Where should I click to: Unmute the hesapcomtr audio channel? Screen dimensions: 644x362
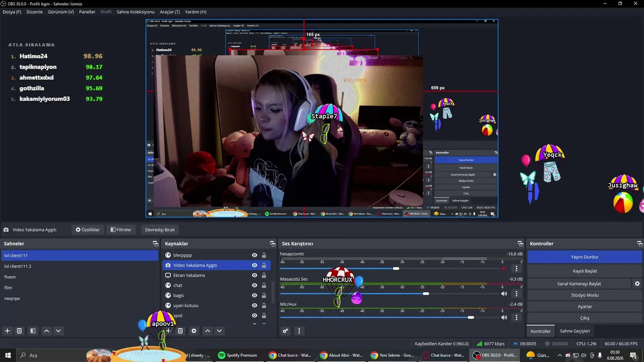point(504,268)
